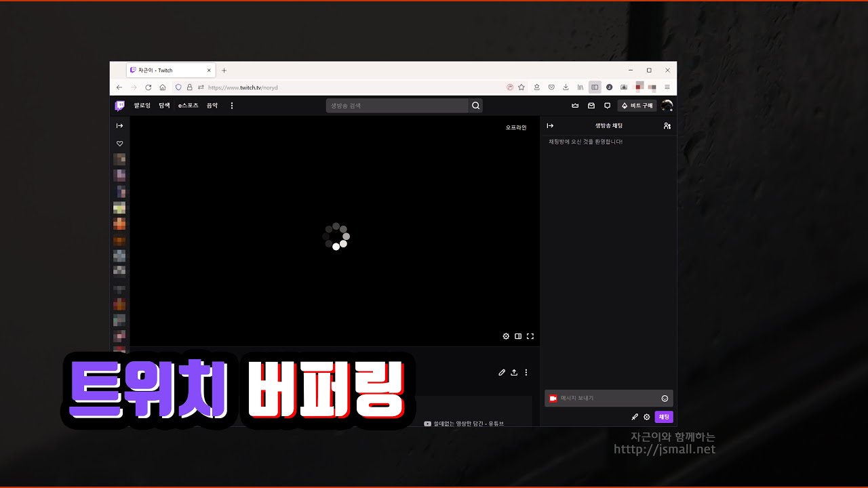Open the video player settings gear
The height and width of the screenshot is (488, 868).
[506, 336]
